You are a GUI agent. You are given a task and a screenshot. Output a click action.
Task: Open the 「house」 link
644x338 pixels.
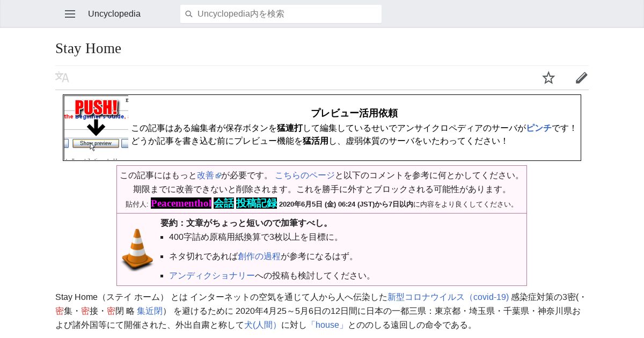point(327,325)
